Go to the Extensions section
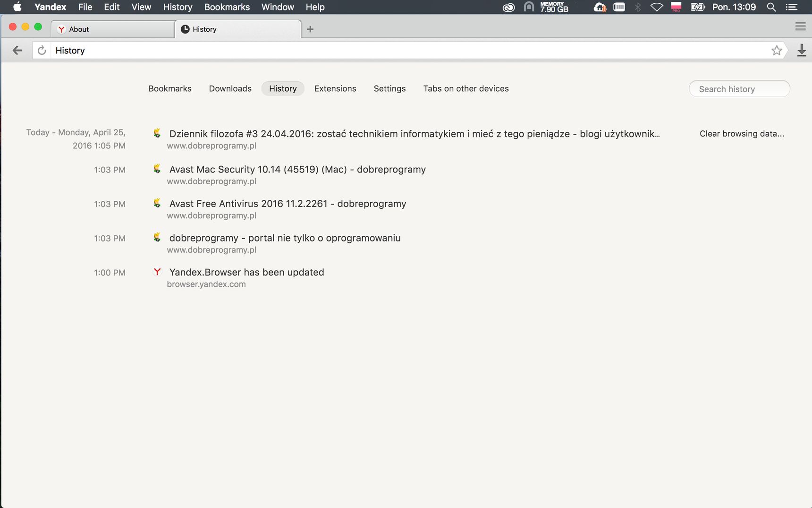Screen dimensions: 812x508 coord(335,88)
